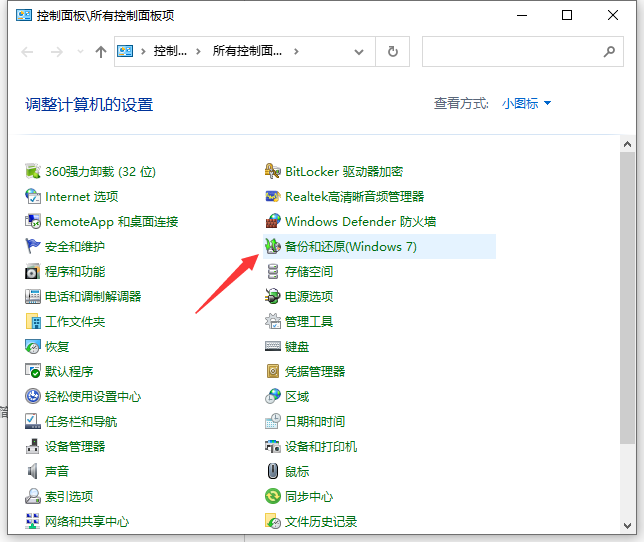Click the 控制... breadcrumb segment
Image resolution: width=644 pixels, height=542 pixels.
coord(170,52)
